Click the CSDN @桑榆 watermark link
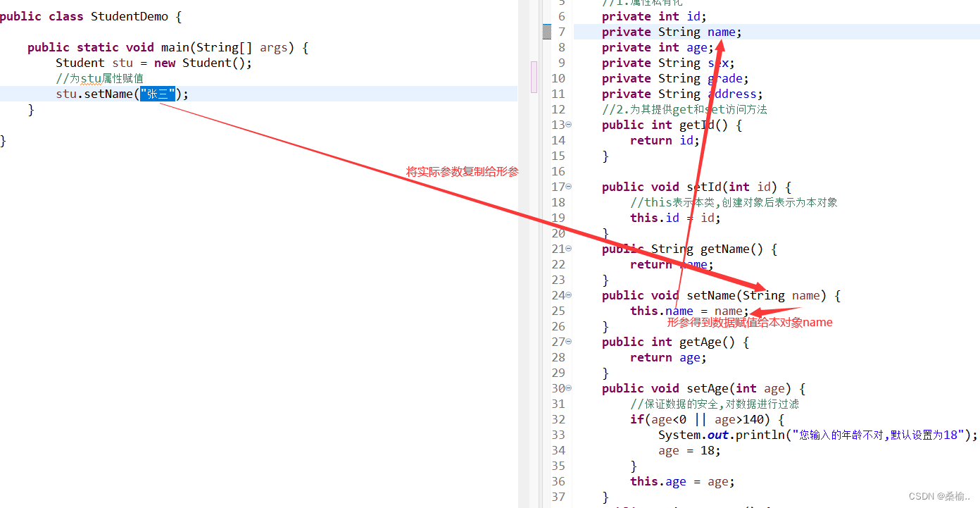 (939, 496)
